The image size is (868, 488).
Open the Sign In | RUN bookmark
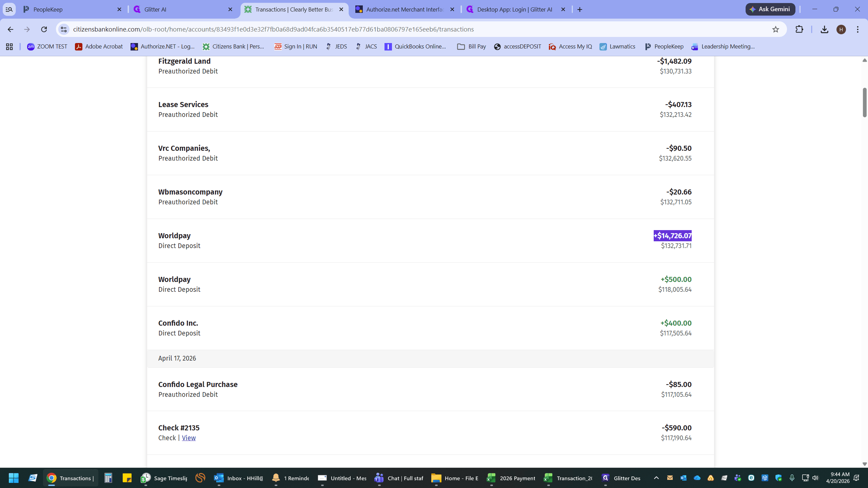click(296, 46)
